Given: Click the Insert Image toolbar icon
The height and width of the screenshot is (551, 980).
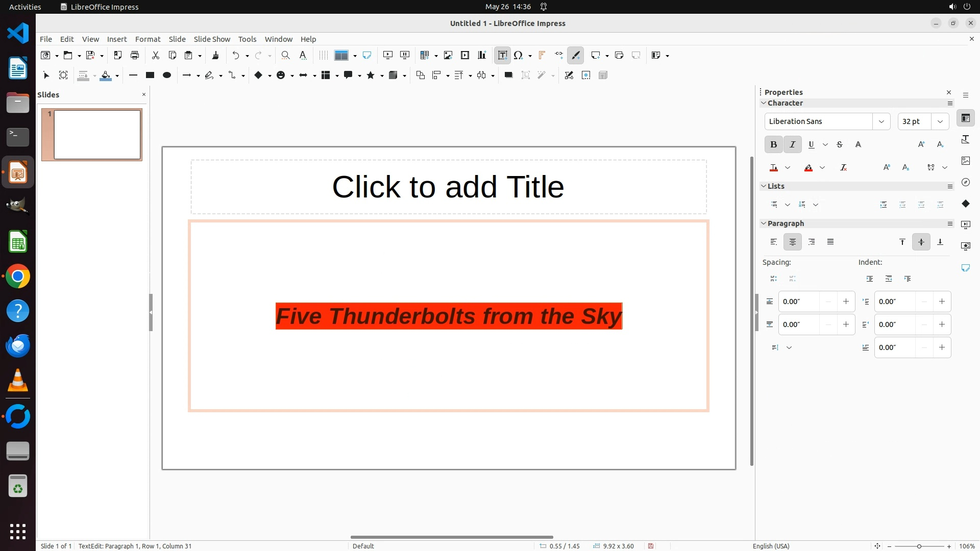Looking at the screenshot, I should click(448, 55).
